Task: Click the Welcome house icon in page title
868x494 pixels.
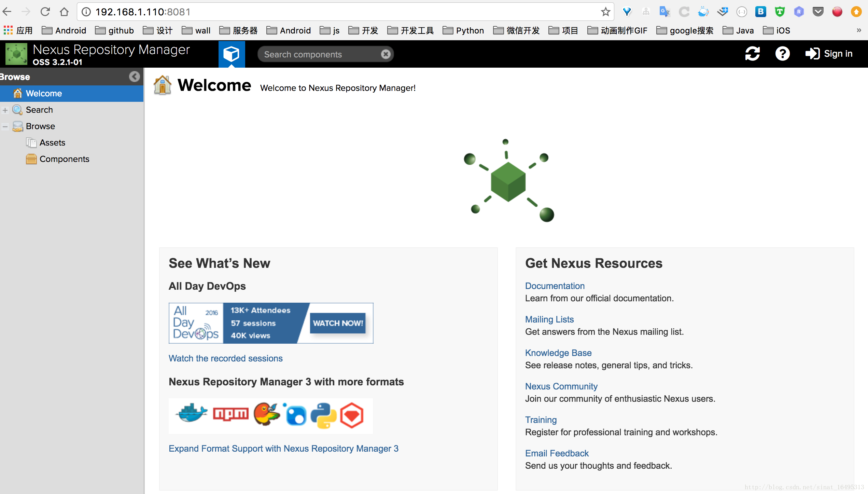Action: coord(163,85)
